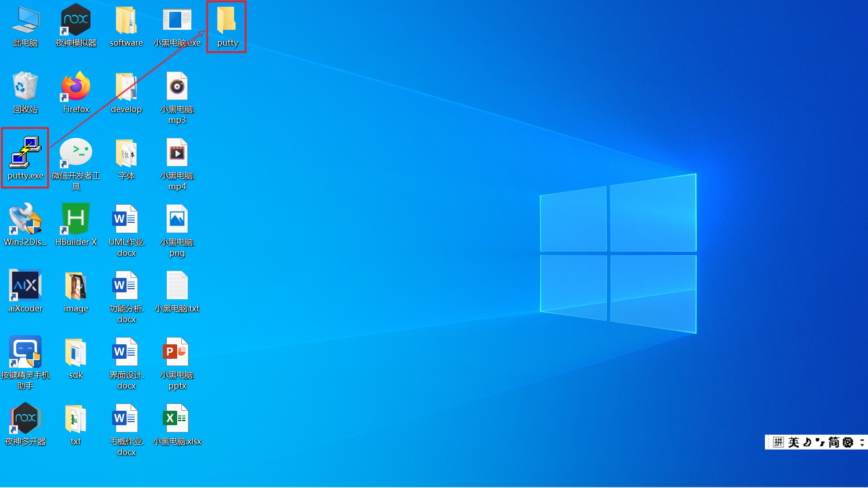The height and width of the screenshot is (488, 868).
Task: Toggle IME punctuation mode button
Action: [x=820, y=442]
